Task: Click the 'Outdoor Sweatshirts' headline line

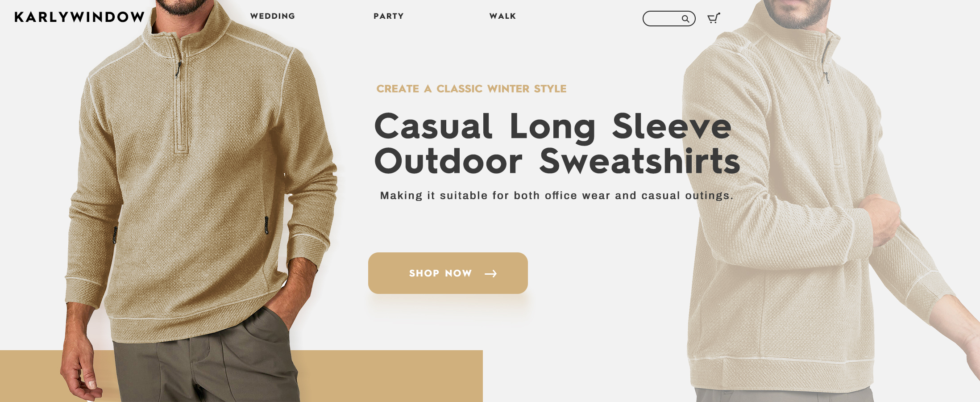Action: point(557,161)
